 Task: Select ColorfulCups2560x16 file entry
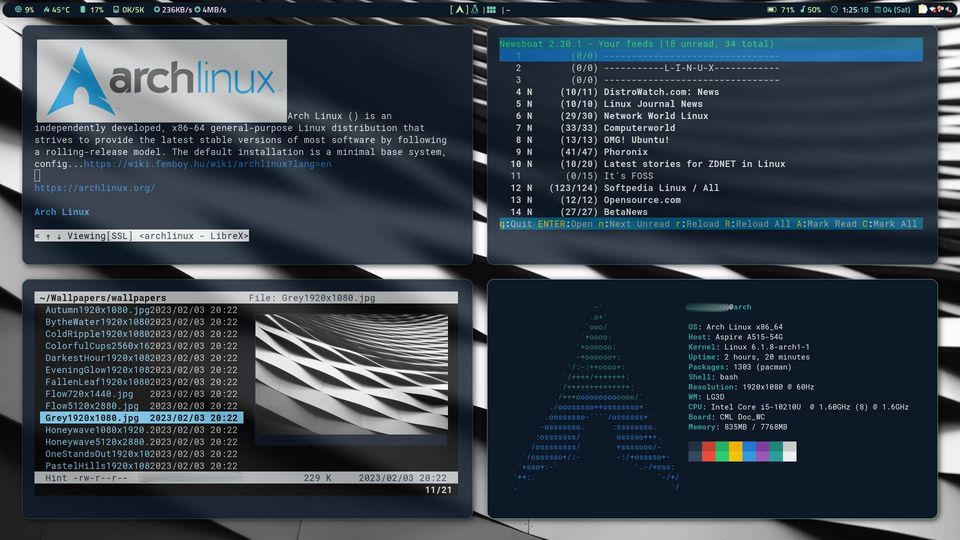point(141,346)
